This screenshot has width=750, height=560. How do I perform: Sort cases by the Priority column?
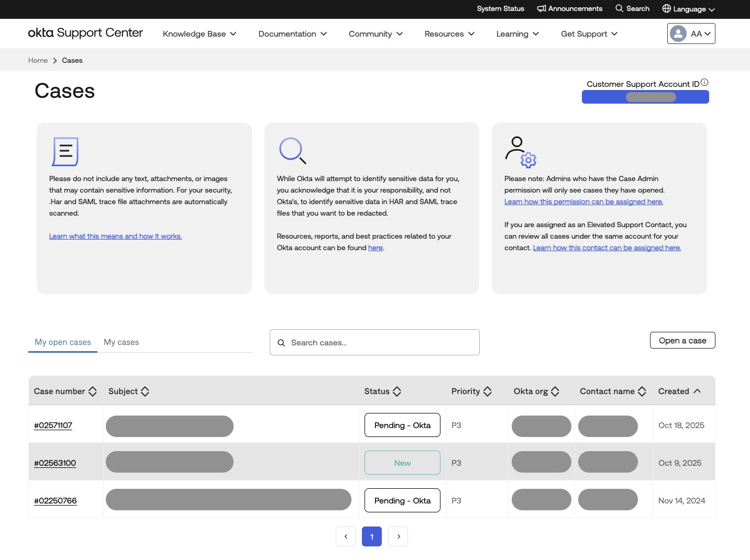487,391
